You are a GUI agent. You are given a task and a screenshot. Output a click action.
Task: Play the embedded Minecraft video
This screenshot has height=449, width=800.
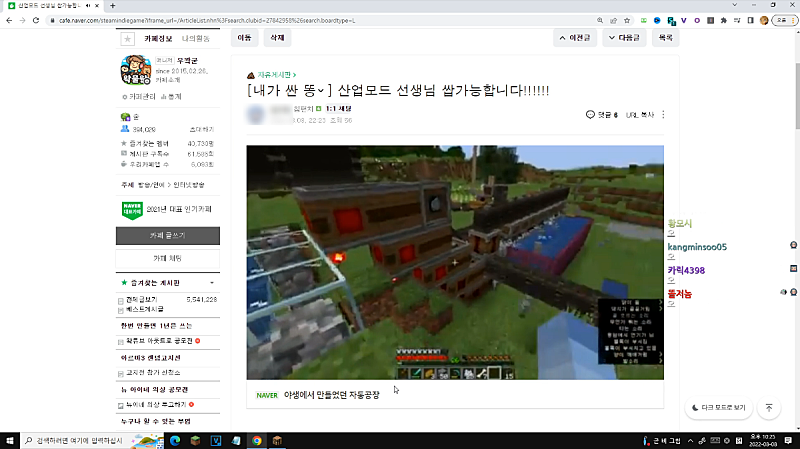click(x=455, y=262)
